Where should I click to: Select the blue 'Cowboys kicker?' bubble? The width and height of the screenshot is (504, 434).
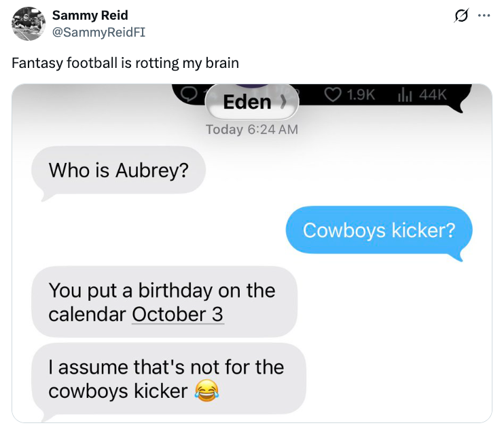click(379, 230)
